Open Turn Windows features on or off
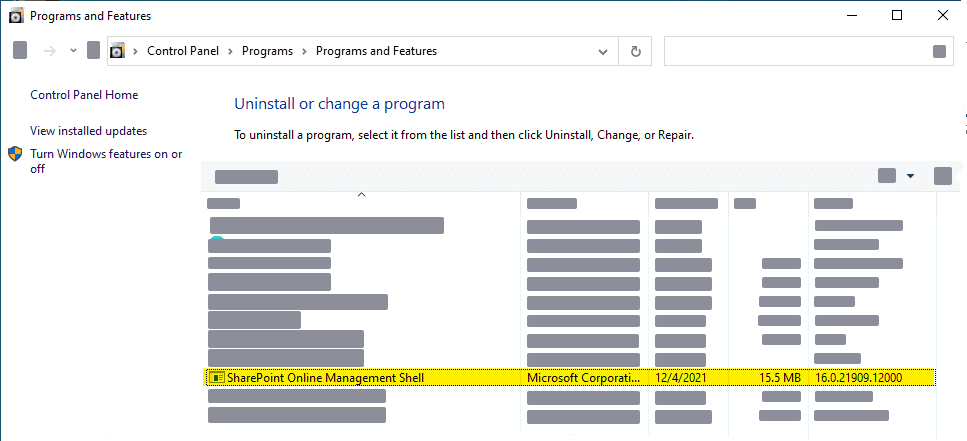967x441 pixels. (x=106, y=161)
